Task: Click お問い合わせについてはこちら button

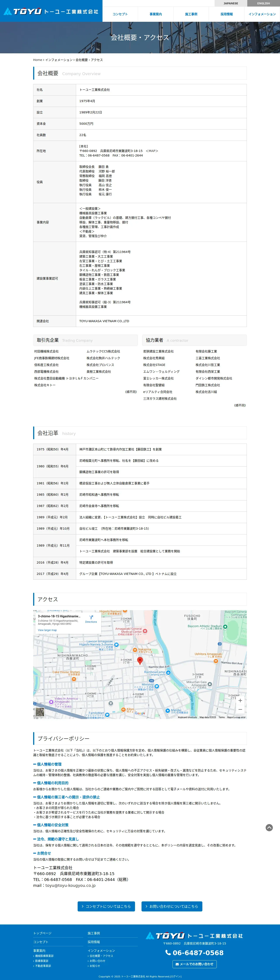Action: 172,906
